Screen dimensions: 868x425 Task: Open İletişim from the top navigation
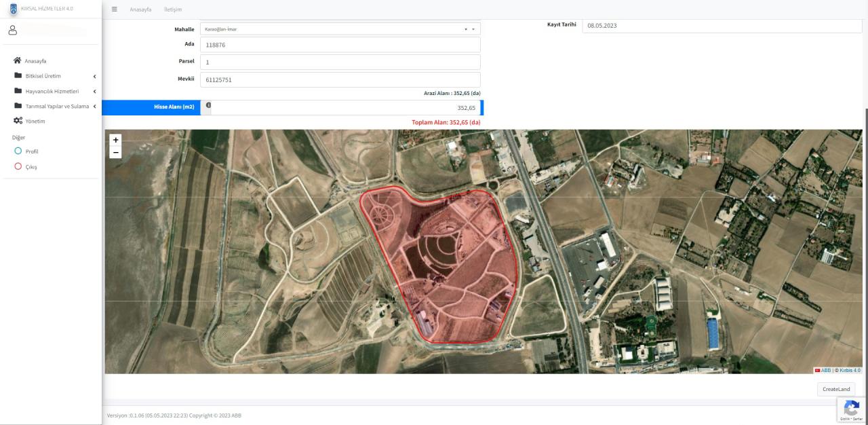172,9
